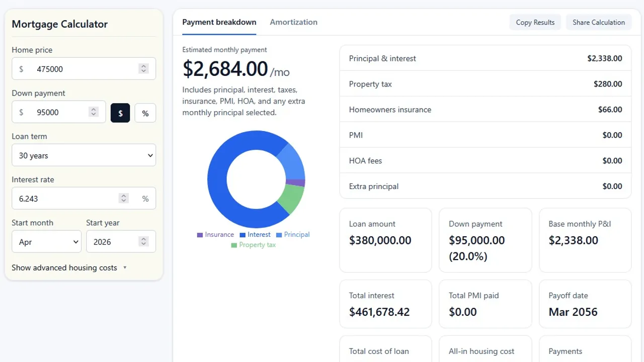Switch to the Amortization tab

294,22
